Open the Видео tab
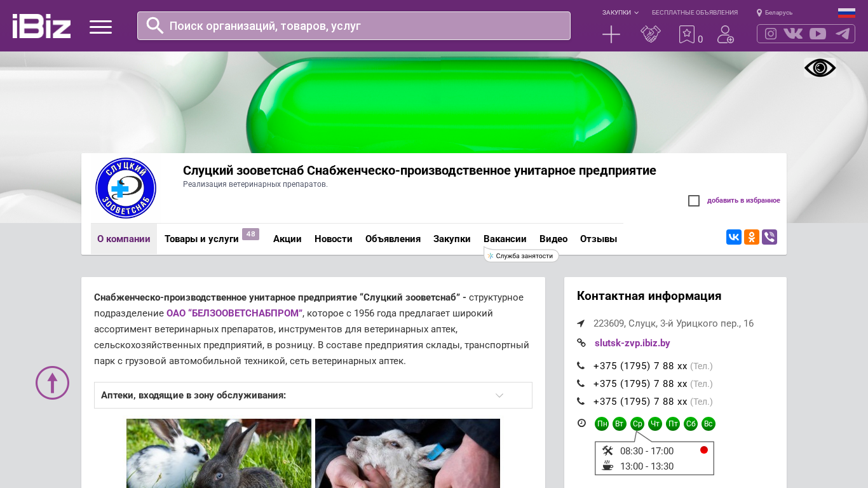The height and width of the screenshot is (488, 868). tap(553, 239)
